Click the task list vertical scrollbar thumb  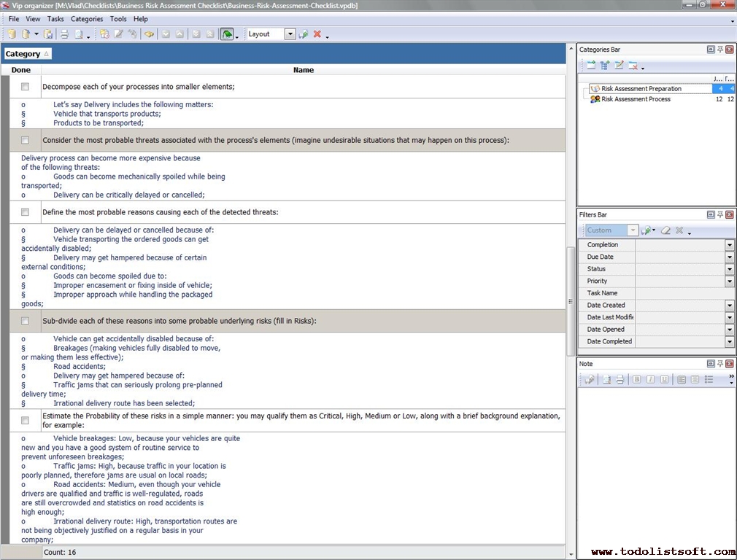(x=571, y=300)
